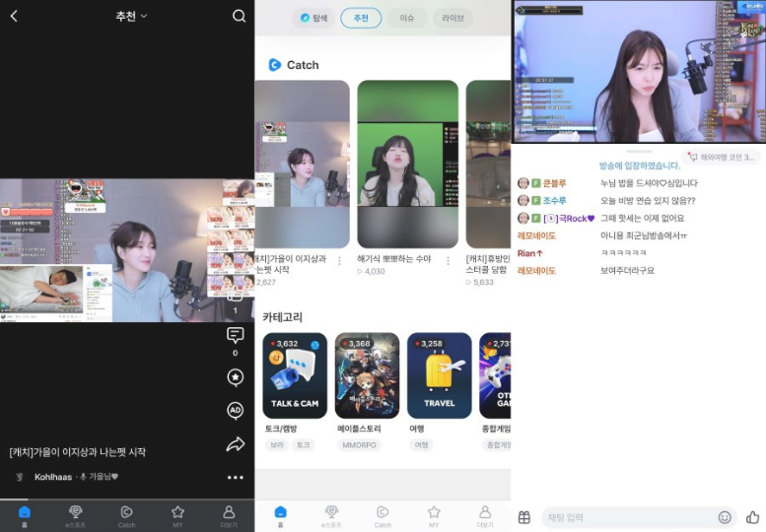Open the 가을이 이지상과 Catch thumbnail card
The image size is (766, 532).
pyautogui.click(x=302, y=165)
